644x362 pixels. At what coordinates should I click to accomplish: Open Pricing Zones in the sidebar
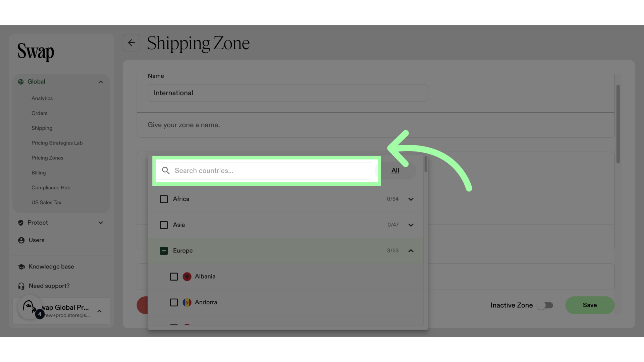click(x=47, y=158)
